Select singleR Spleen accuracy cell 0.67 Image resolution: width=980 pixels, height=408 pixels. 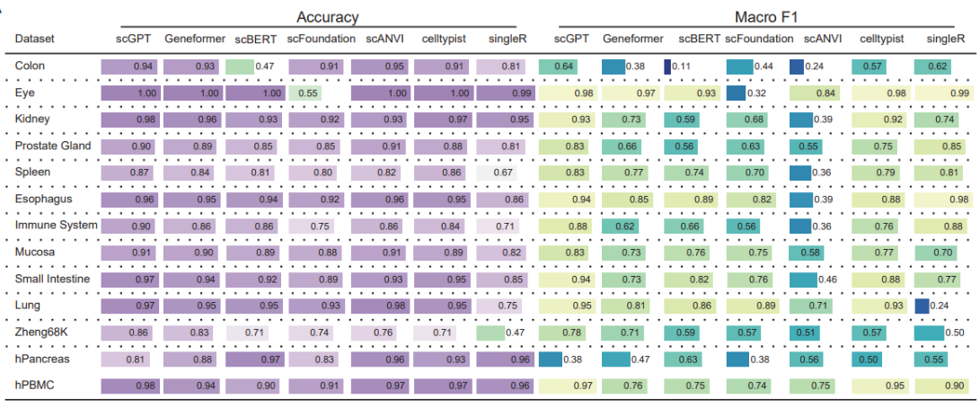pyautogui.click(x=496, y=173)
